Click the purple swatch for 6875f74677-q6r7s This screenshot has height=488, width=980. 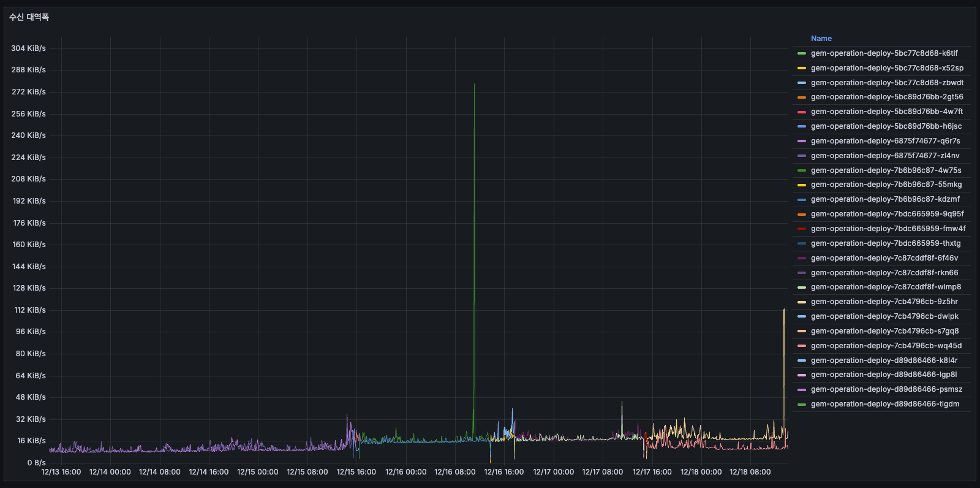[801, 141]
